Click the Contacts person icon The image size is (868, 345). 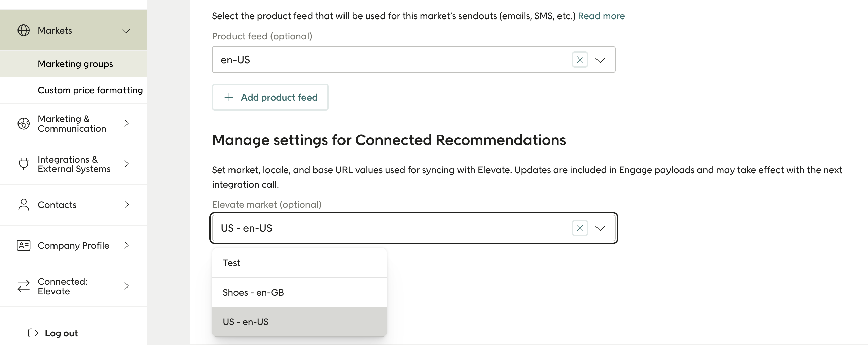coord(23,205)
